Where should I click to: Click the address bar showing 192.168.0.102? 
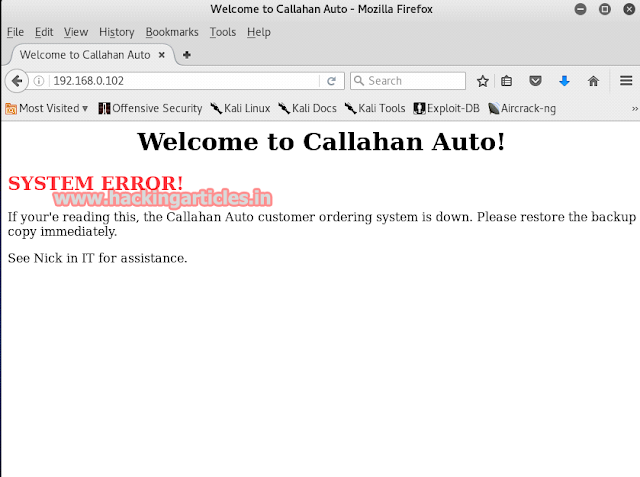coord(184,81)
